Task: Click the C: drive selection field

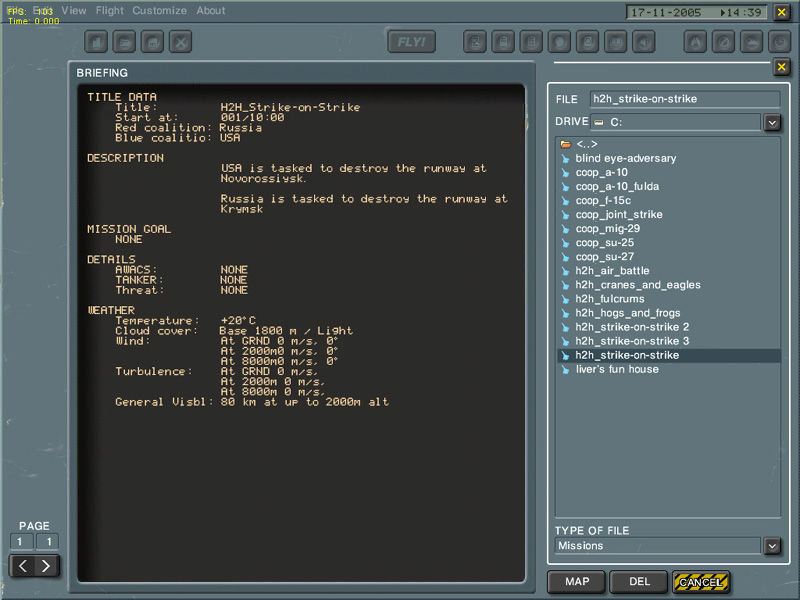Action: tap(676, 122)
